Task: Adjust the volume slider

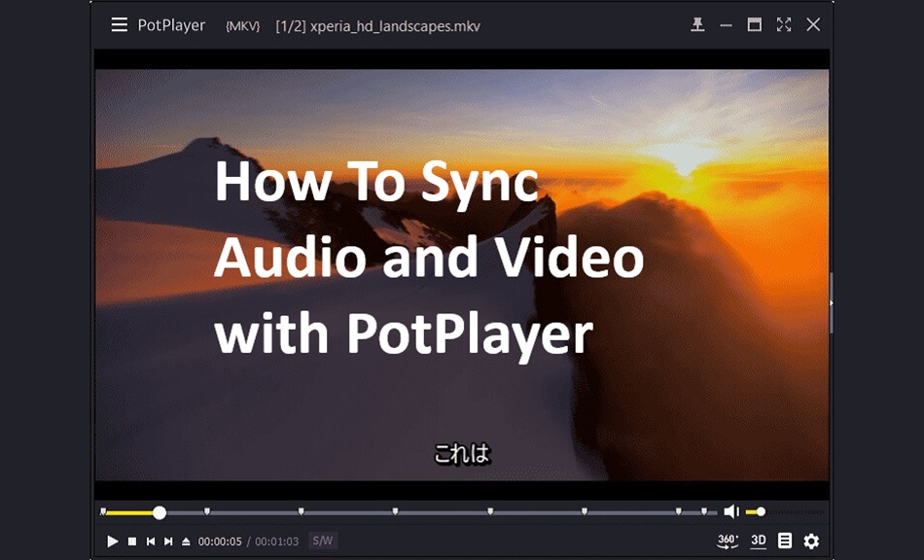Action: [x=762, y=510]
